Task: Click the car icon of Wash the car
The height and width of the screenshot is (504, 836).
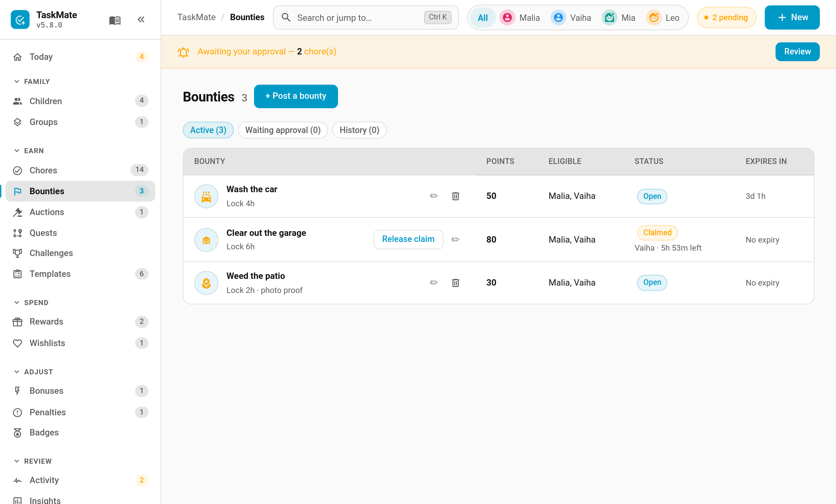Action: 206,196
